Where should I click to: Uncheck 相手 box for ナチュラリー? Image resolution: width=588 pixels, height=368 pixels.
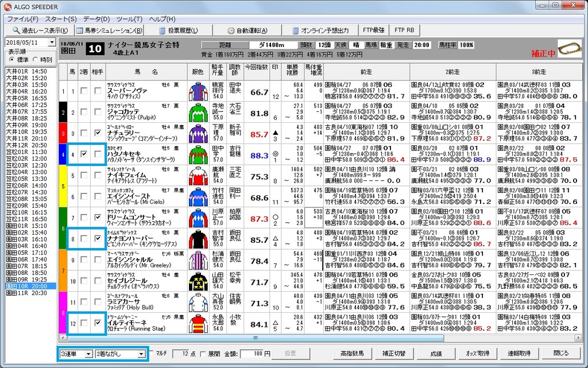[x=98, y=133]
